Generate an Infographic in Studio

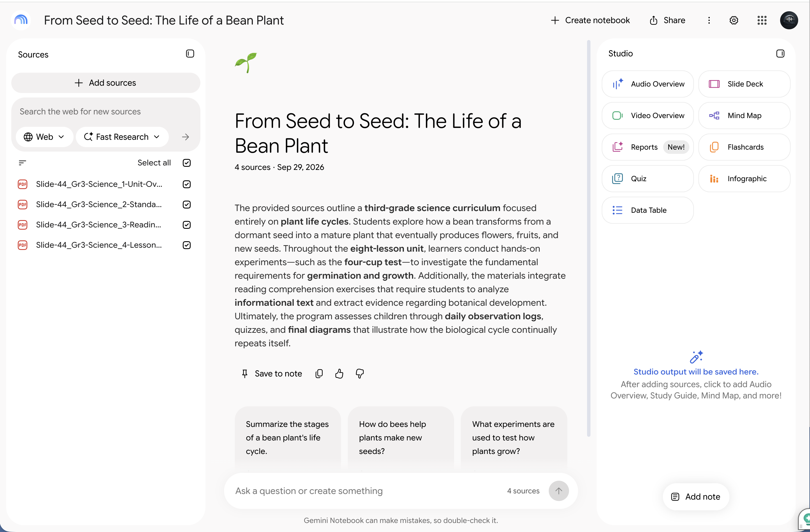point(744,179)
